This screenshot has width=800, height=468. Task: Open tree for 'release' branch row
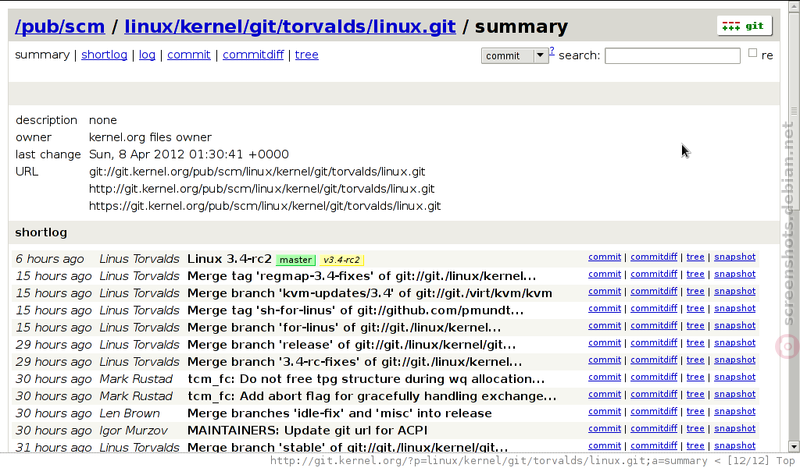pos(695,343)
